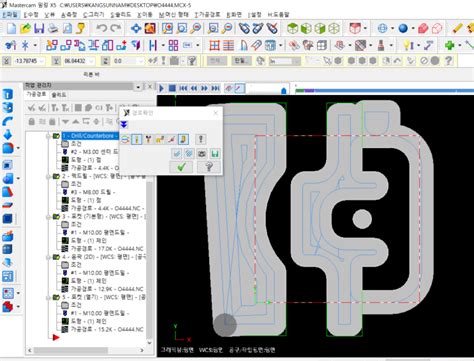This screenshot has width=474, height=361.
Task: Toggle the tool display button in the backplot dialog
Action: (x=136, y=139)
